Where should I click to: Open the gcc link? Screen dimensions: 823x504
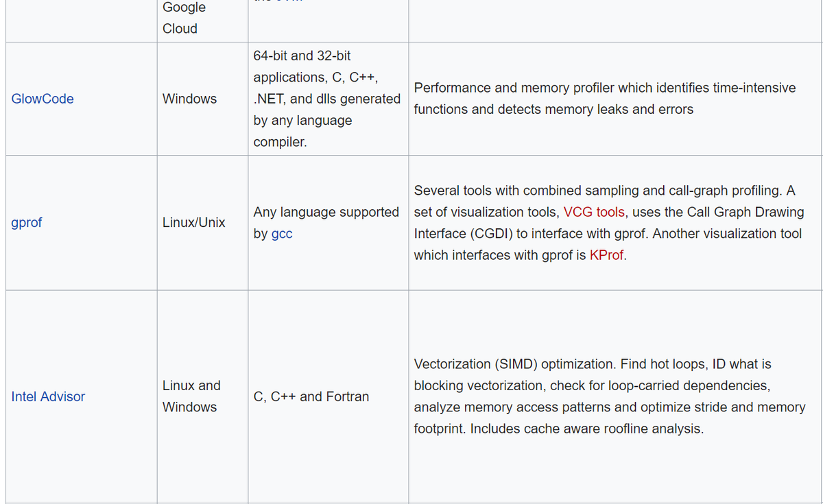282,234
